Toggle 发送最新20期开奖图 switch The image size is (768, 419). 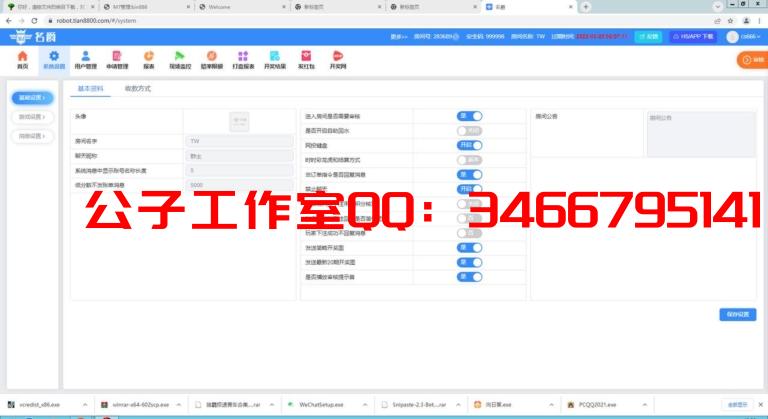[x=469, y=262]
